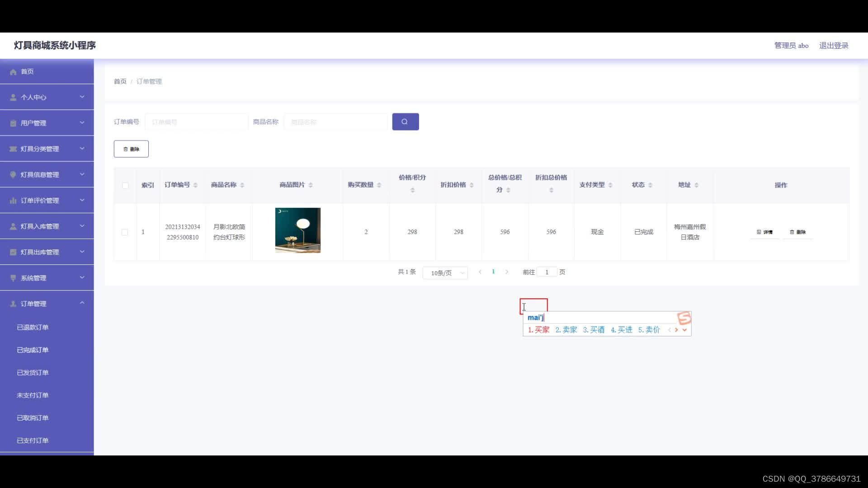Viewport: 868px width, 488px height.
Task: Select page 1 in pagination
Action: pos(493,272)
